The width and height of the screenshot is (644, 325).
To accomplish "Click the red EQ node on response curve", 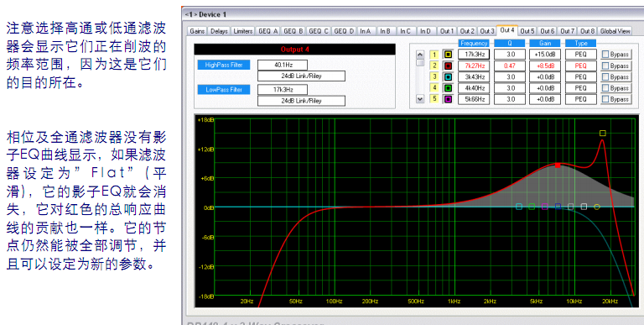I will tap(558, 165).
